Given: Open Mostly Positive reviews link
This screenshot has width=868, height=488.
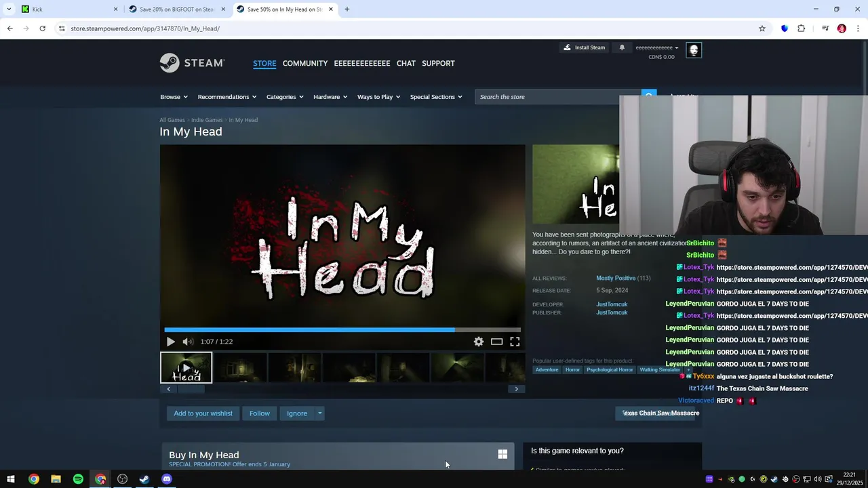Looking at the screenshot, I should (x=616, y=278).
